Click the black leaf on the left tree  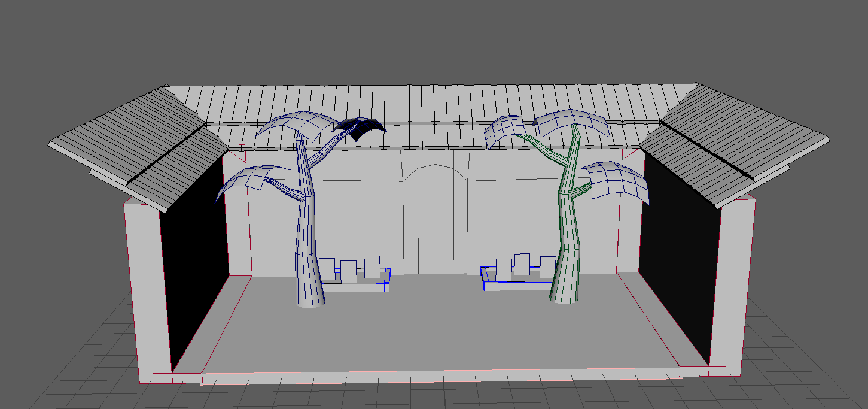360,128
